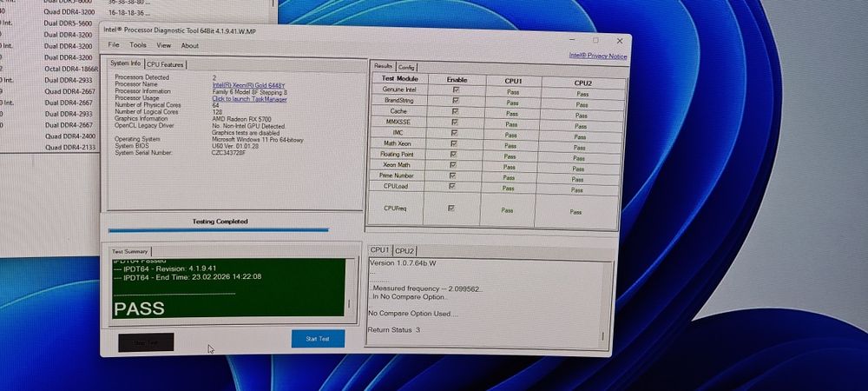The width and height of the screenshot is (868, 391).
Task: Click the Enable column header
Action: pyautogui.click(x=457, y=80)
